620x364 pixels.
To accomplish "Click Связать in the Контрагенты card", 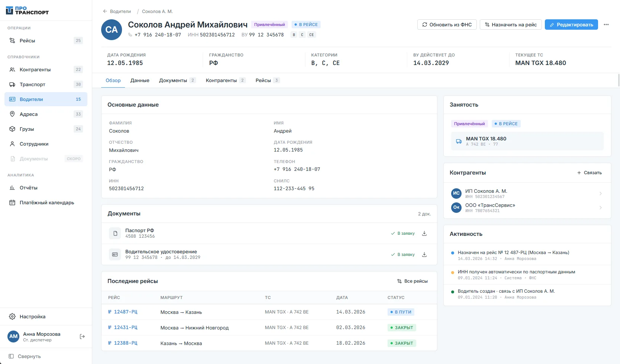I will [x=590, y=173].
